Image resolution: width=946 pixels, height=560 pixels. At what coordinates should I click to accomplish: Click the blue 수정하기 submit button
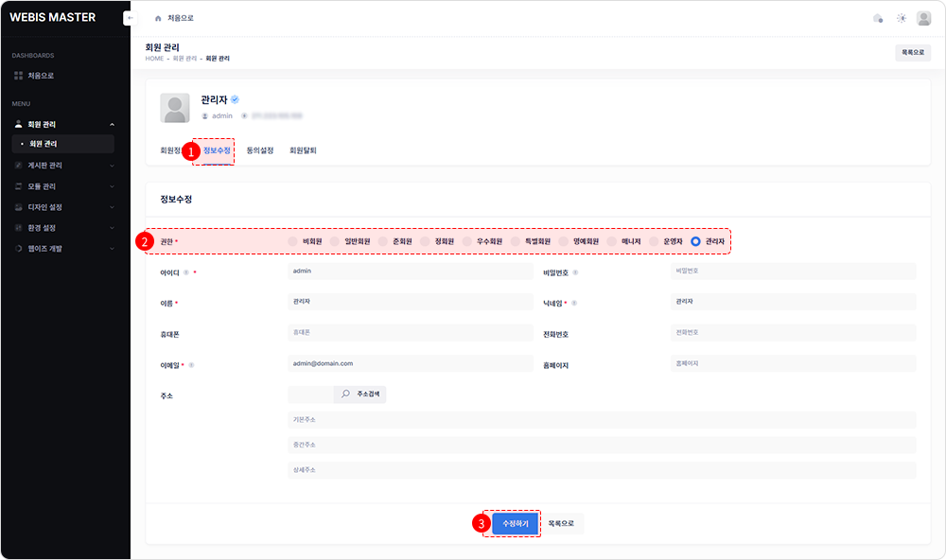tap(515, 523)
